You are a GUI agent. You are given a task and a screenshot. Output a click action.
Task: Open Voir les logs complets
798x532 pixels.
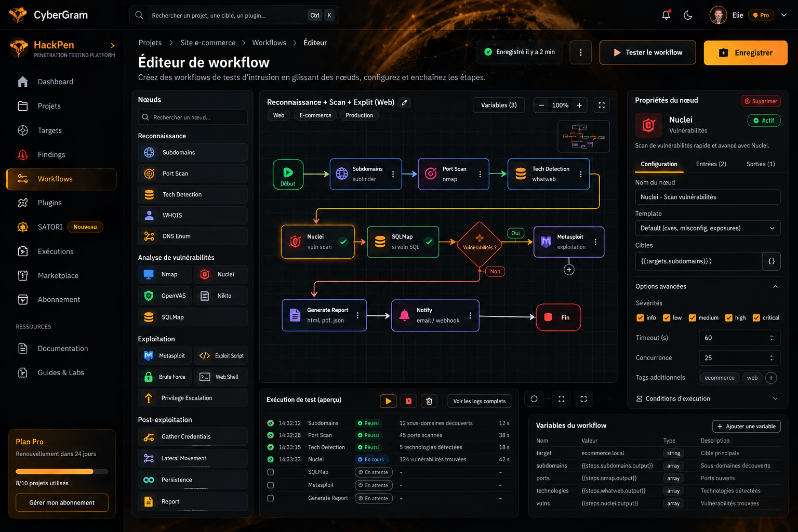pyautogui.click(x=479, y=401)
